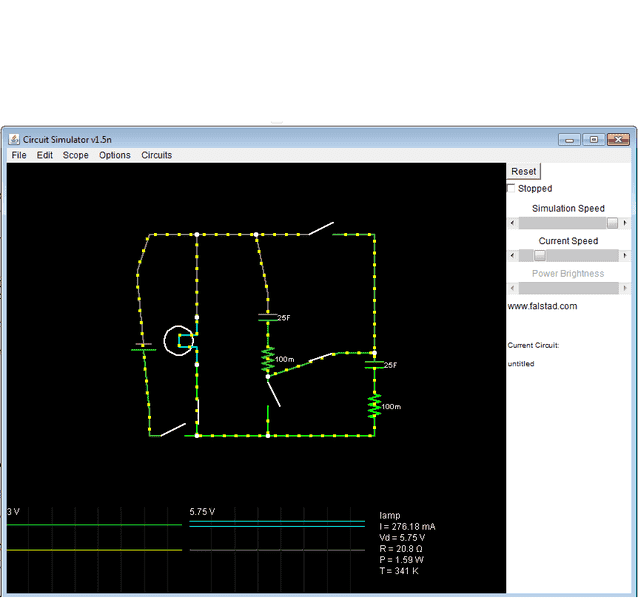Minimize the Circuit Simulator window
Viewport: 638px width, 600px height.
[569, 140]
